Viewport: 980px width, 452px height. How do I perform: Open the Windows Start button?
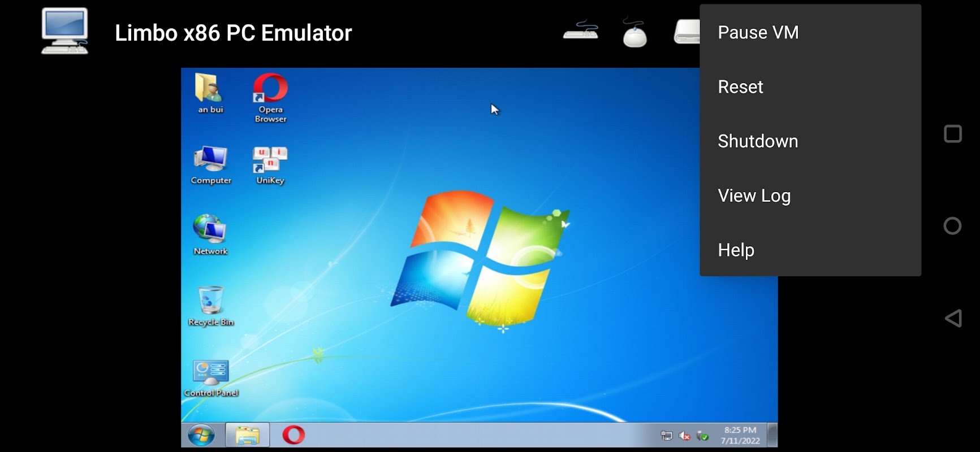coord(201,436)
